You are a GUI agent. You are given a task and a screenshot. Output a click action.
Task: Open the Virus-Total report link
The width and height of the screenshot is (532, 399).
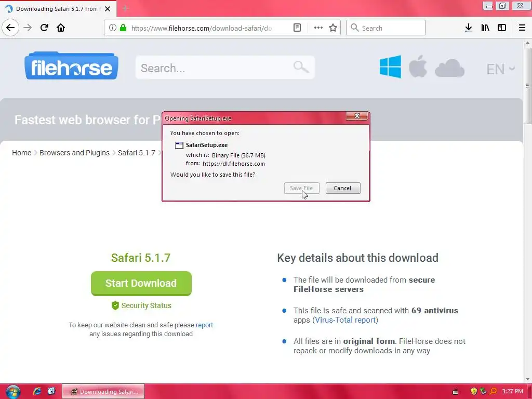(x=345, y=320)
